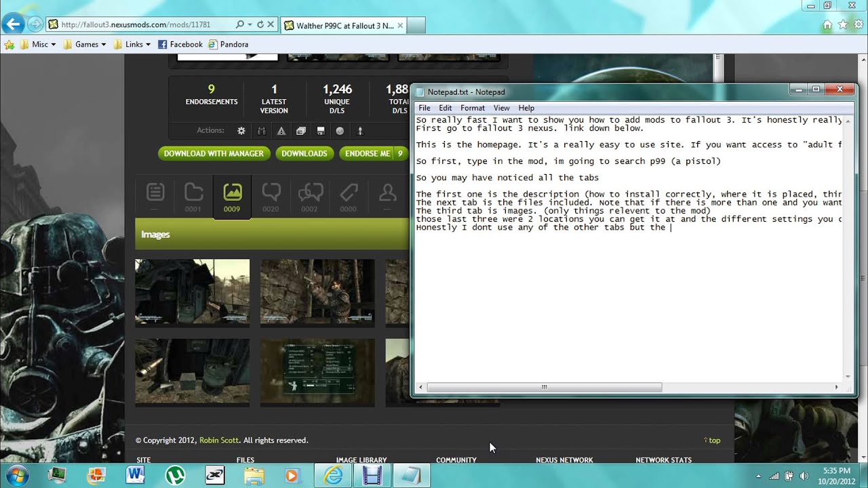Click the floppy disk save action icon
Viewport: 868px width, 488px height.
(321, 131)
